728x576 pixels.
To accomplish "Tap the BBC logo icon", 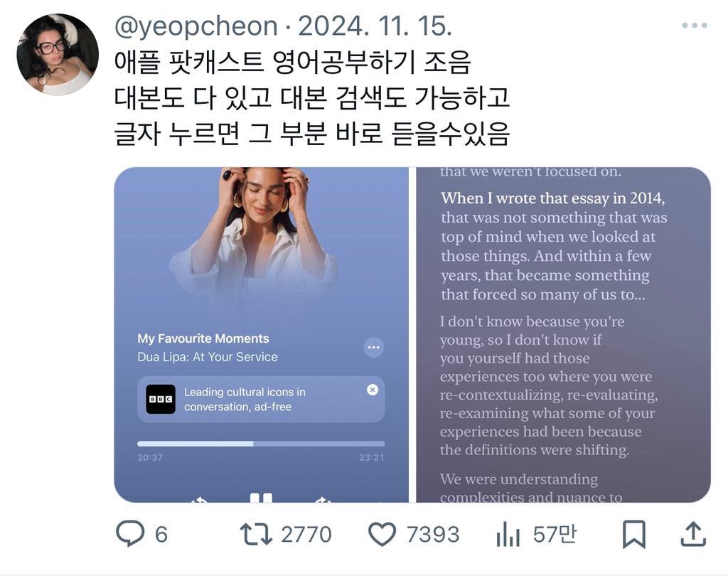I will (x=161, y=399).
